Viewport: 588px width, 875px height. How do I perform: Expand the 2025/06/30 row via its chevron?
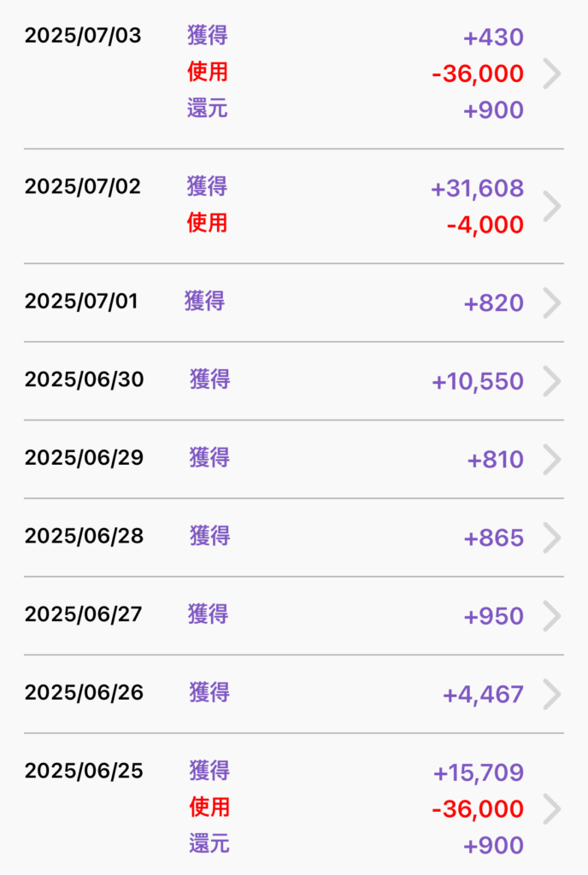click(552, 381)
